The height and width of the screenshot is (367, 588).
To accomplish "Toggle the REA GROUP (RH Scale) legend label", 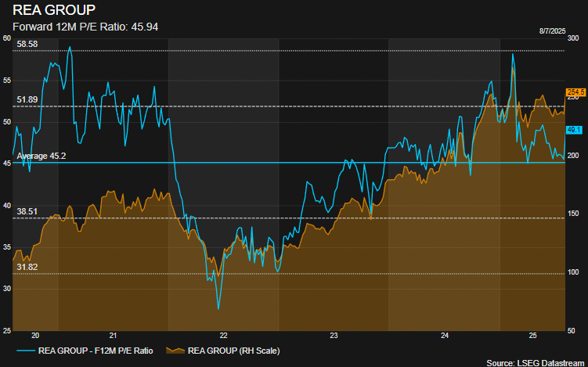I will (x=235, y=351).
